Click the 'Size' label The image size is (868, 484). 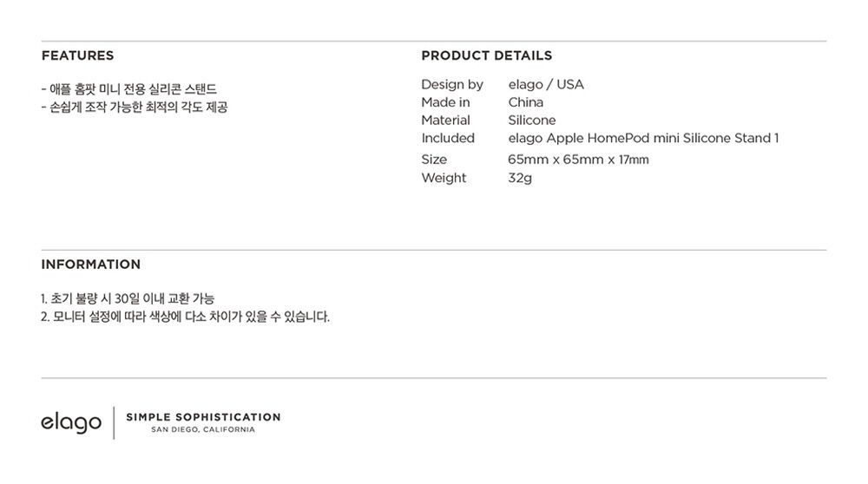click(434, 160)
